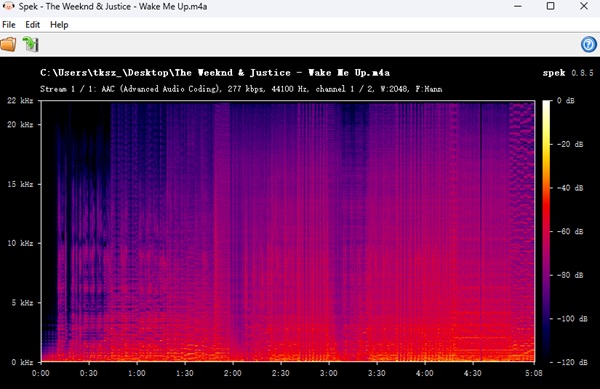
Task: Save the spectrogram with the green arrow icon
Action: pyautogui.click(x=30, y=44)
